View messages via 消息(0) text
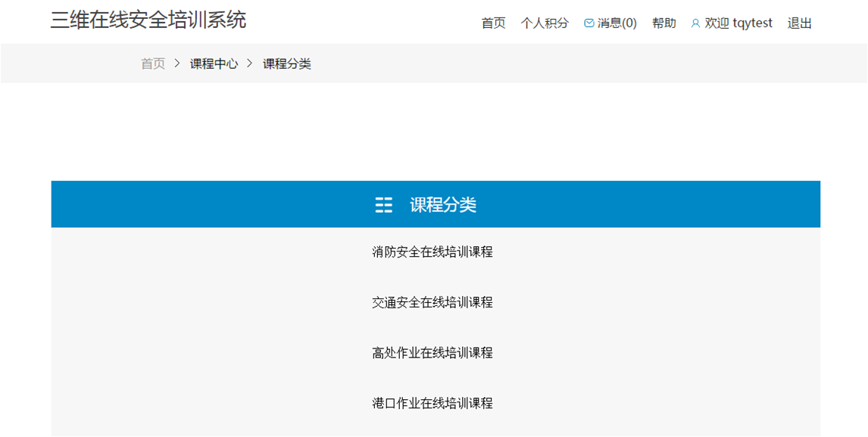The image size is (868, 437). point(617,23)
